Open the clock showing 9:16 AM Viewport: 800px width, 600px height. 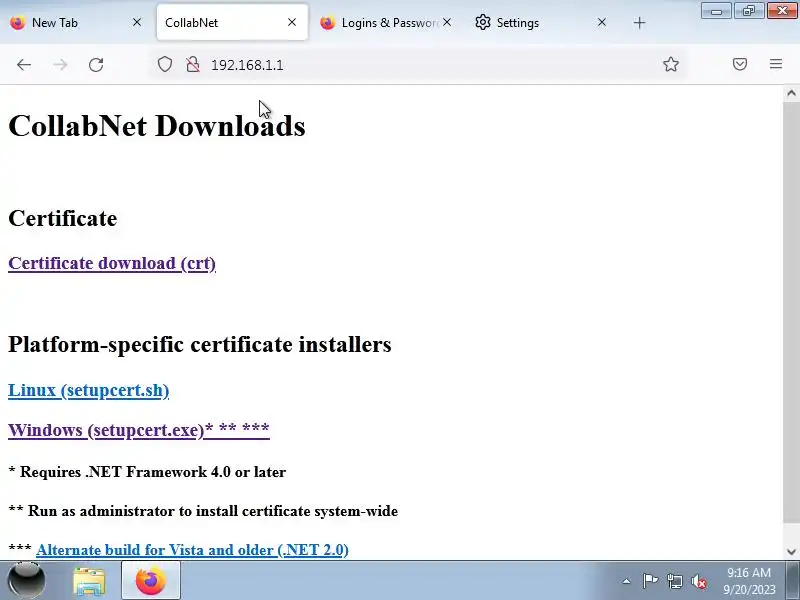coord(749,581)
